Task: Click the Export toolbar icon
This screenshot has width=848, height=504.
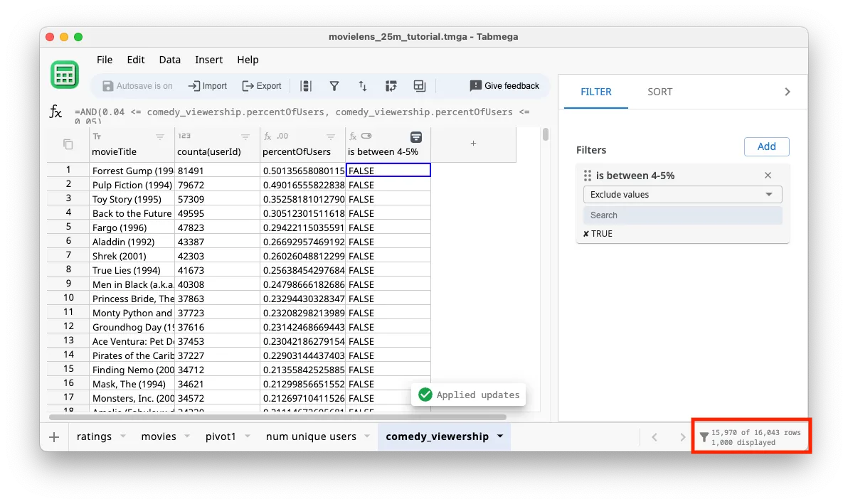Action: pos(261,85)
